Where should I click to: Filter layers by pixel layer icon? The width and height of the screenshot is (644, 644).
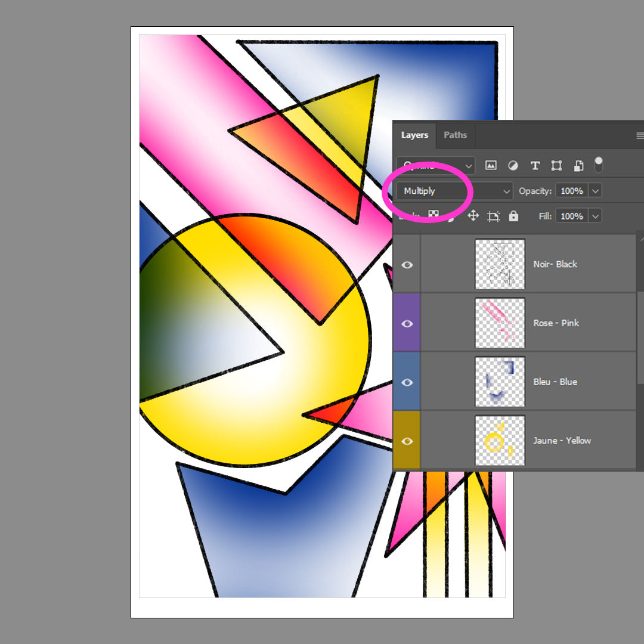[x=491, y=165]
